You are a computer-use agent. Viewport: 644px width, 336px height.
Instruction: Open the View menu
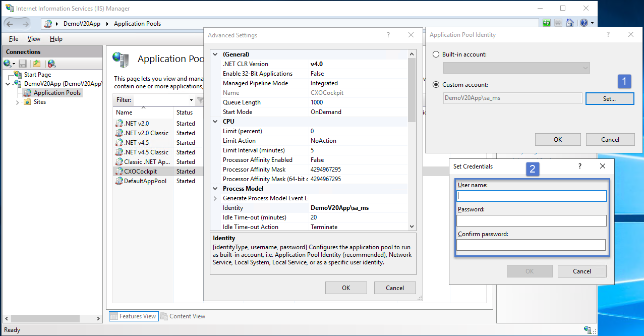(x=34, y=39)
